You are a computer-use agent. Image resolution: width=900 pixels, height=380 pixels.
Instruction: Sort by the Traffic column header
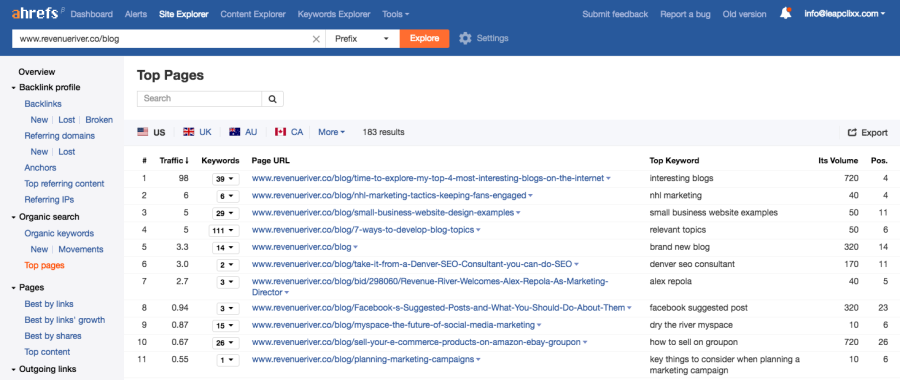tap(174, 161)
